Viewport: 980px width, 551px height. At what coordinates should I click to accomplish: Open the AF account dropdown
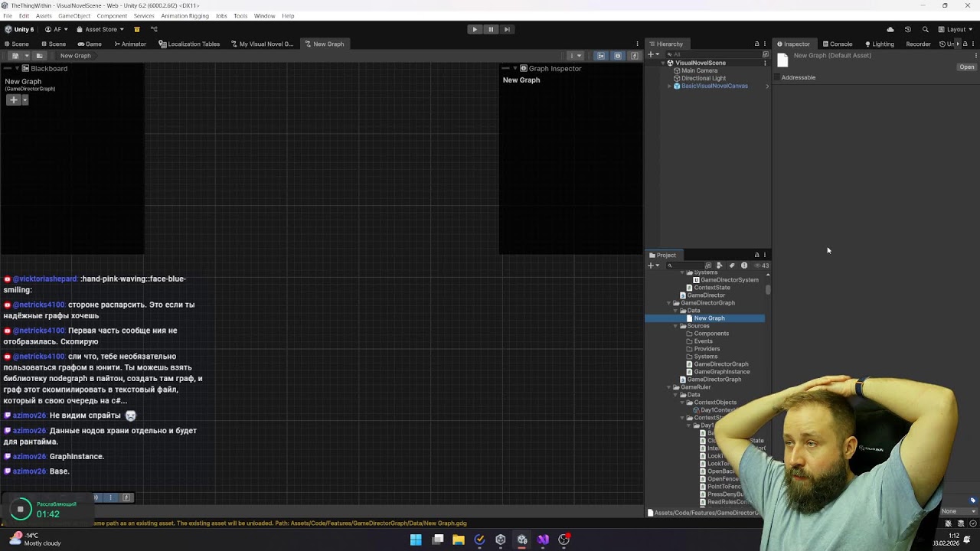57,29
